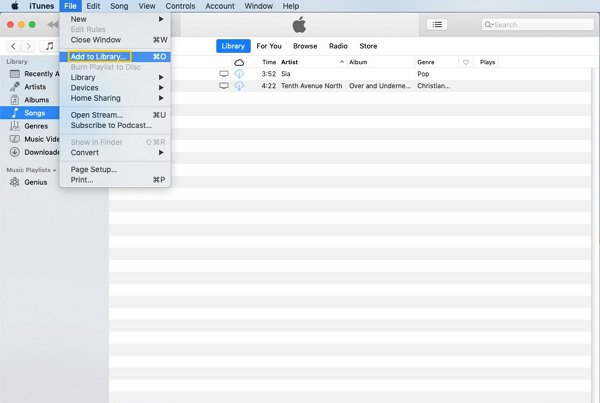The image size is (600, 403).
Task: Open the Song menu
Action: [x=119, y=6]
